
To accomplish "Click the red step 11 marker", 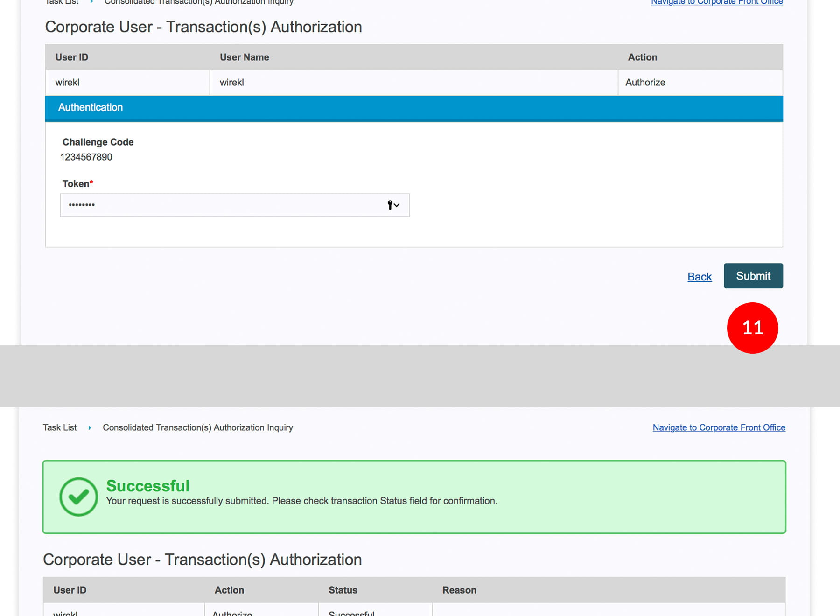I will coord(752,328).
